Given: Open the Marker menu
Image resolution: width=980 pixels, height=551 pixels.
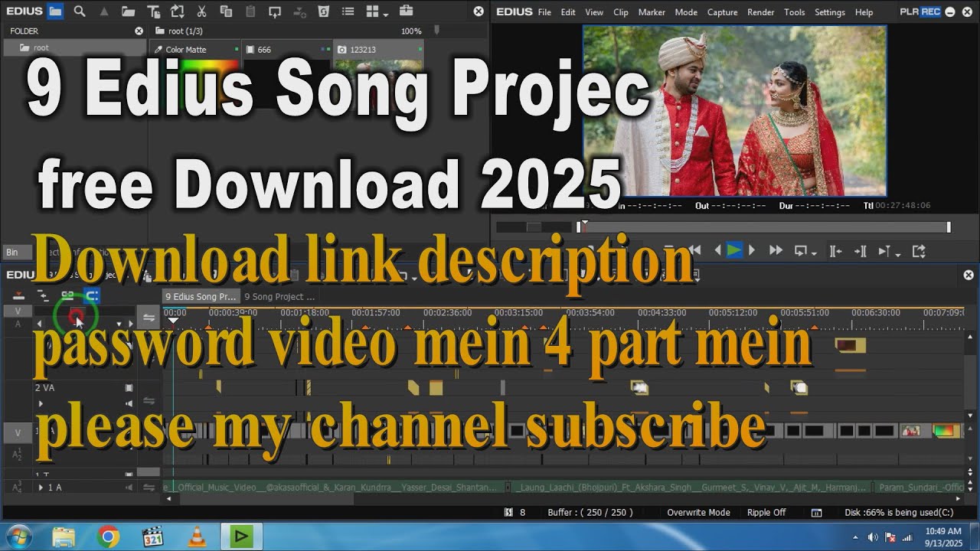Looking at the screenshot, I should 652,12.
